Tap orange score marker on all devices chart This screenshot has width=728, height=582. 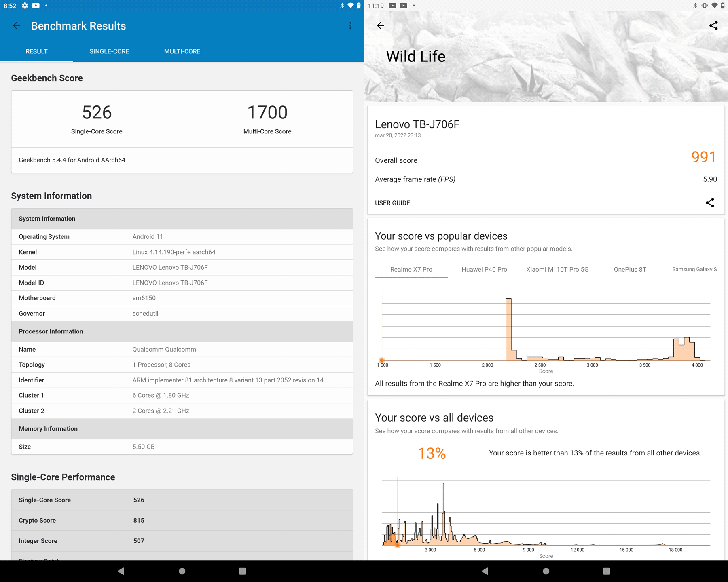(398, 545)
